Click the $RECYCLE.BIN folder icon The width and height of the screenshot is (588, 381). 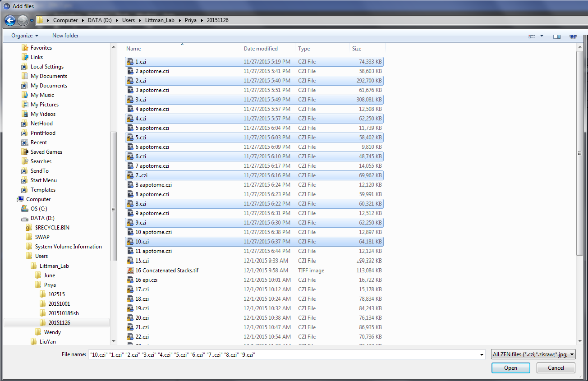(x=29, y=228)
